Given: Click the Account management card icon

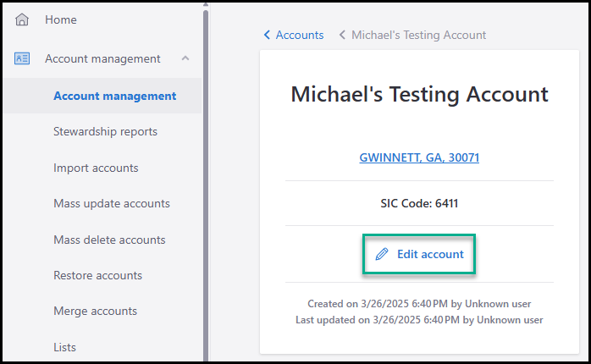Looking at the screenshot, I should pos(22,58).
